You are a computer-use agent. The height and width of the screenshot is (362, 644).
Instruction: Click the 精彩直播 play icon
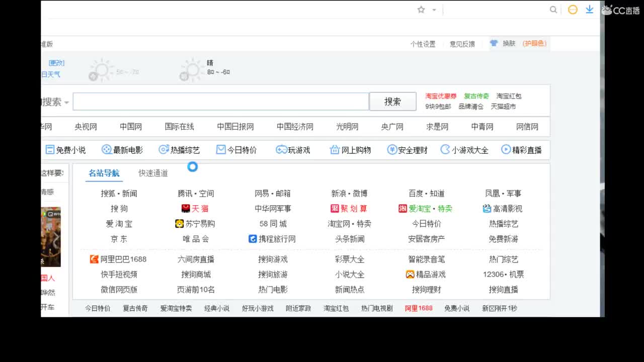click(506, 150)
